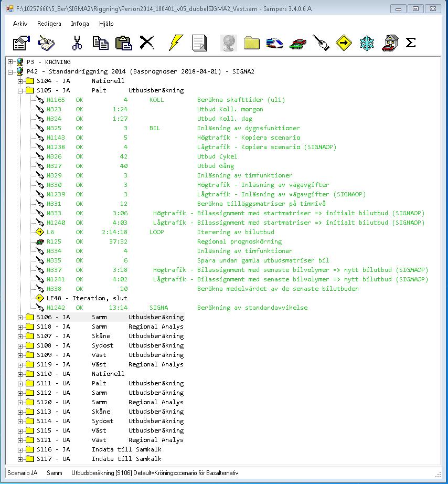Click the hand-writing edit toolbar icon
Image resolution: width=448 pixels, height=484 pixels.
click(x=46, y=43)
